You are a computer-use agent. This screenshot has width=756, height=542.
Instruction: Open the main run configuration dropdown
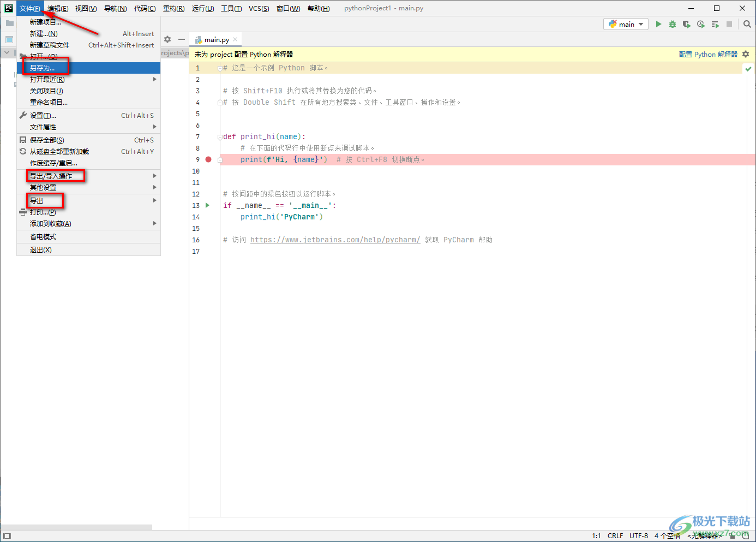pyautogui.click(x=626, y=24)
